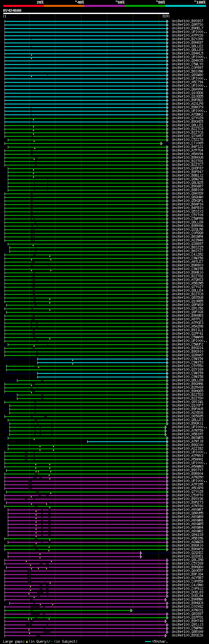The height and width of the screenshot is (644, 209).
Task: Select hit label UniRef100_Q8LLE0
Action: point(187,50)
